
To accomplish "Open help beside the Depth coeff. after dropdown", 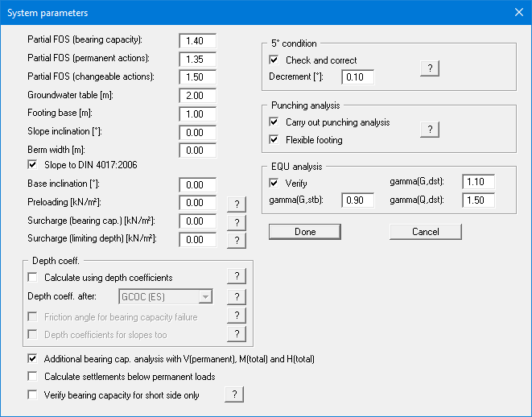I will (236, 296).
